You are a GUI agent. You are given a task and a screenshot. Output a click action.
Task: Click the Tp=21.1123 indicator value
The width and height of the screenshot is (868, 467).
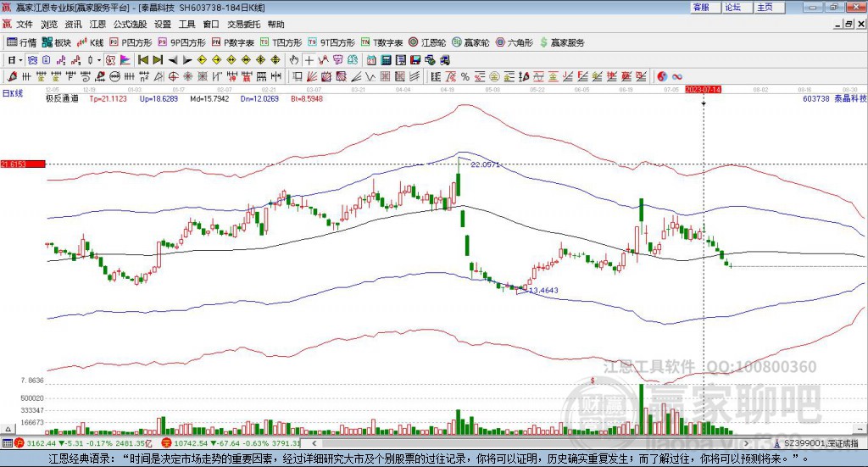tap(108, 98)
